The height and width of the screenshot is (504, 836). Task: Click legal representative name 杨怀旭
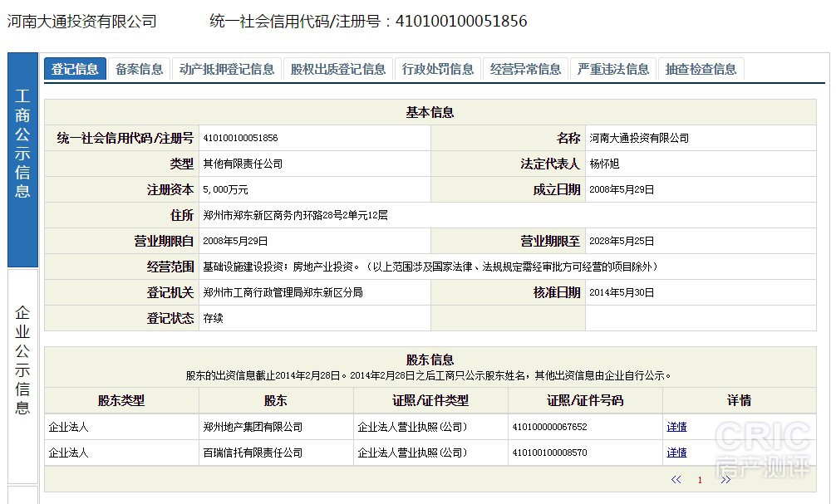pos(604,164)
